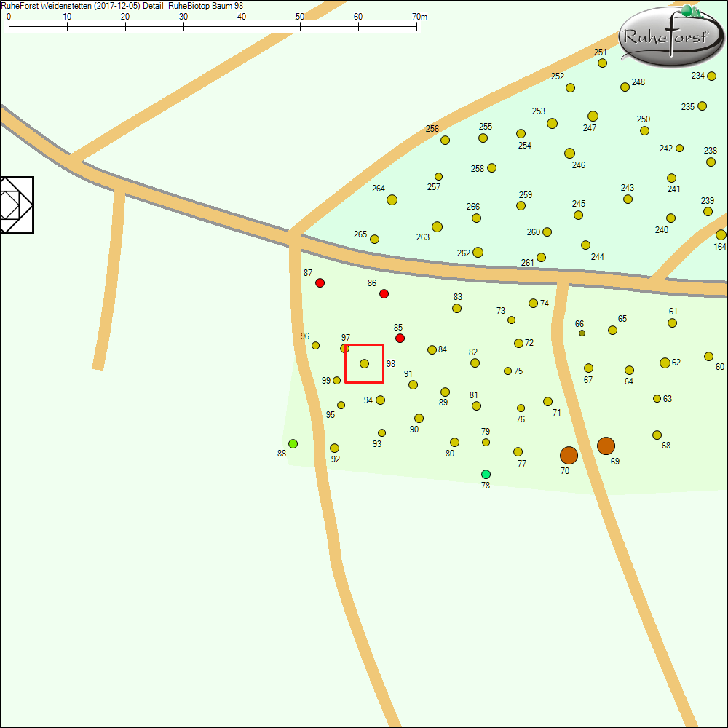Viewport: 728px width, 728px height.
Task: Select the red tree marker 86
Action: point(384,293)
